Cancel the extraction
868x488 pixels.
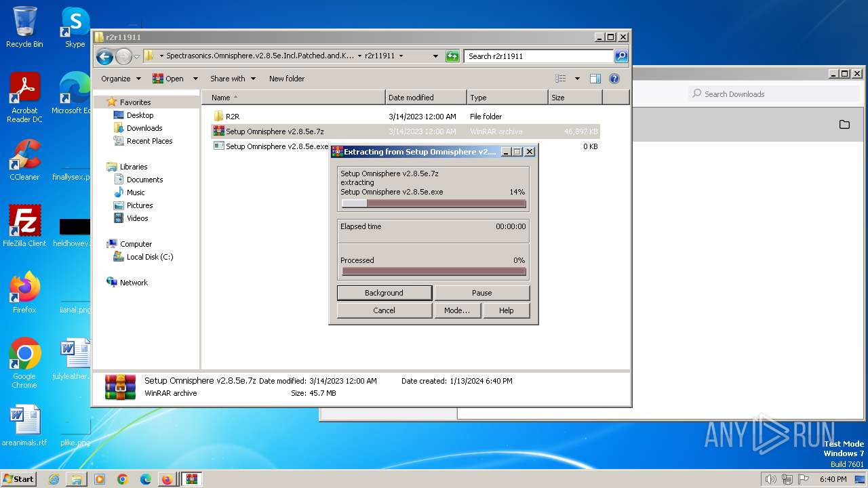[x=384, y=310]
